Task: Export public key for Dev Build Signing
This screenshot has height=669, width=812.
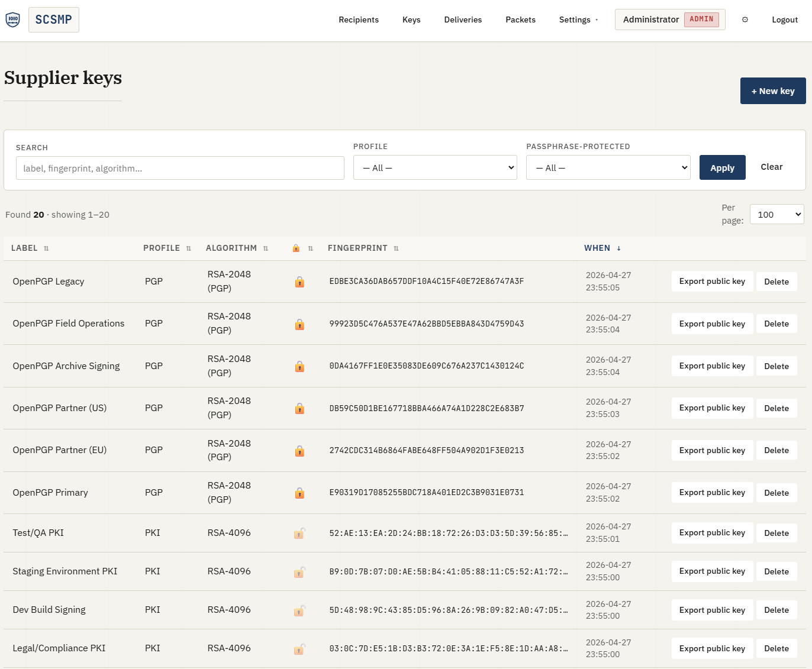Action: point(712,610)
